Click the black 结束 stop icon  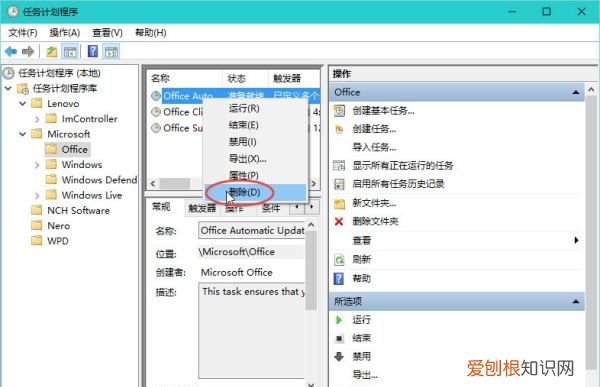point(339,338)
